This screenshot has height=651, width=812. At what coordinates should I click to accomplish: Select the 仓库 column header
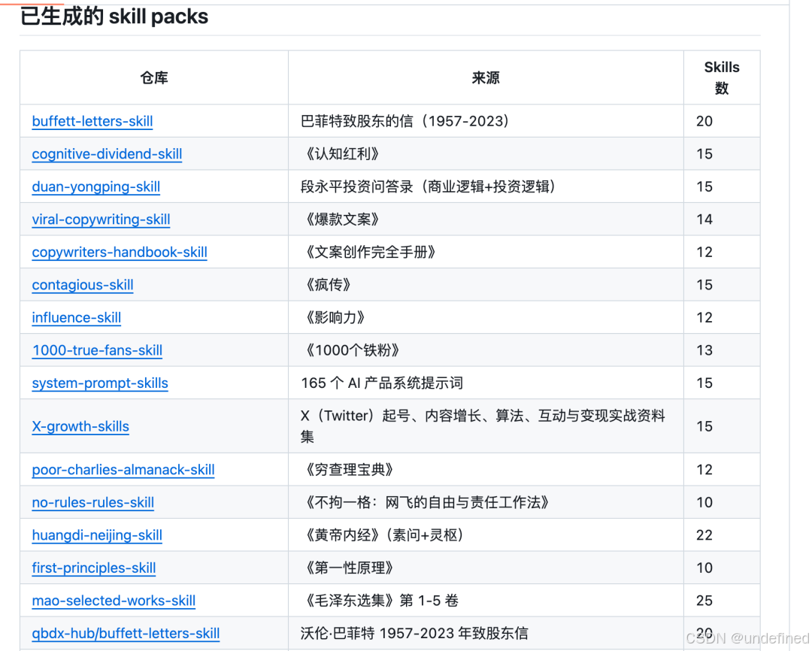[x=154, y=77]
